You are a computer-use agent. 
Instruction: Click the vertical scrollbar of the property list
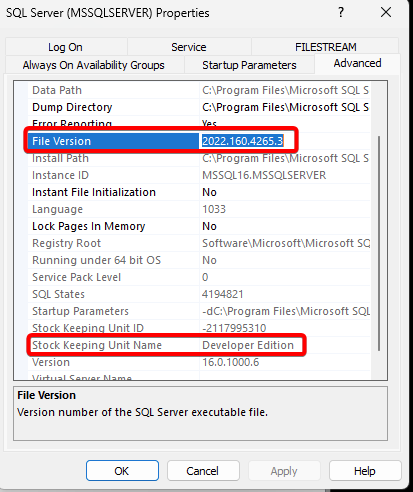click(x=379, y=243)
